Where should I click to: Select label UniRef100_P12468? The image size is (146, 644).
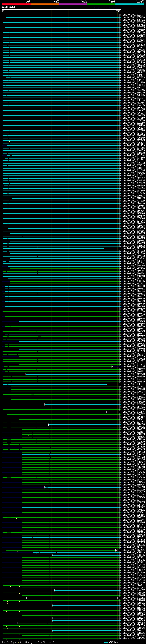133,63
